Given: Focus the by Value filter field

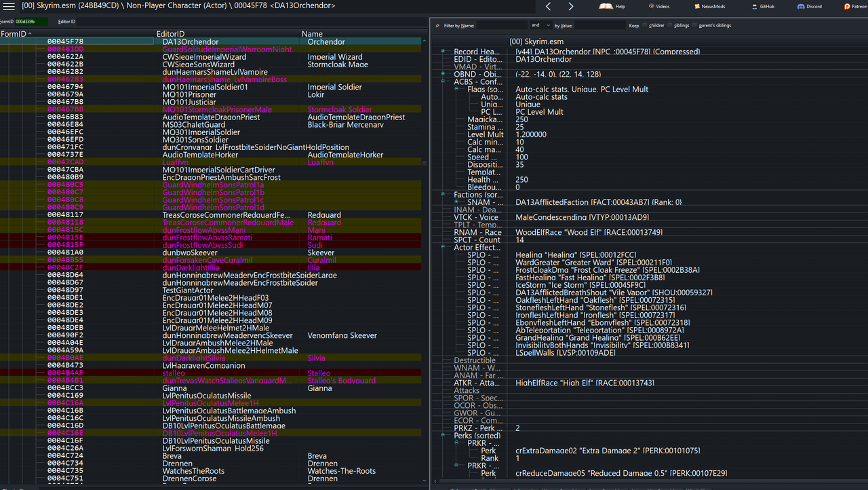Looking at the screenshot, I should [600, 25].
